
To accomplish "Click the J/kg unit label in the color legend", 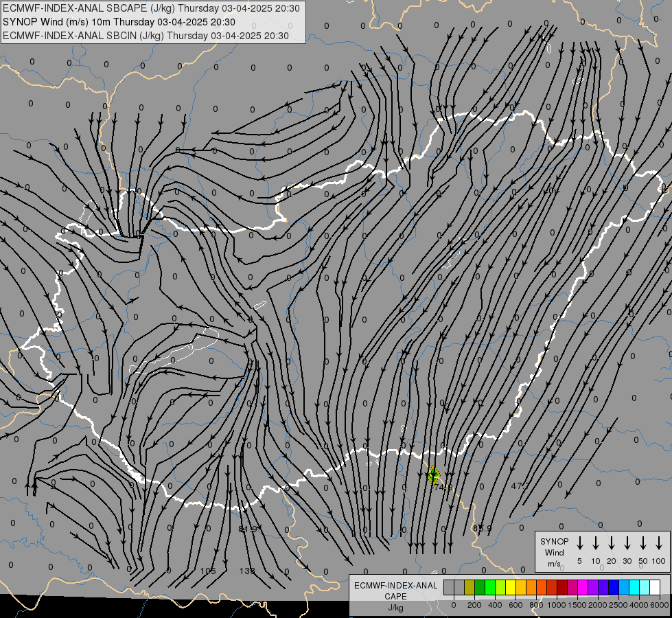I will pyautogui.click(x=395, y=608).
